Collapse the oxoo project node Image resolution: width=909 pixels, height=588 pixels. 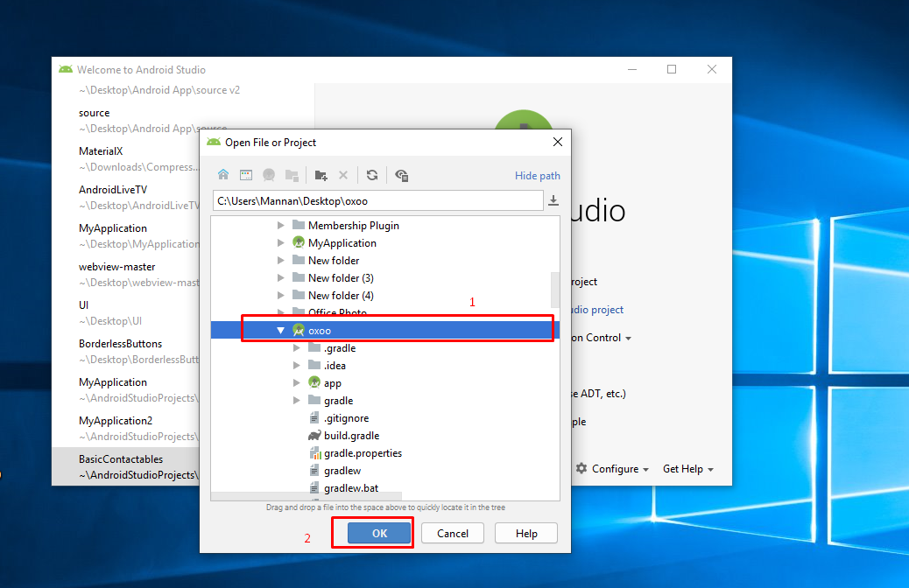(280, 330)
